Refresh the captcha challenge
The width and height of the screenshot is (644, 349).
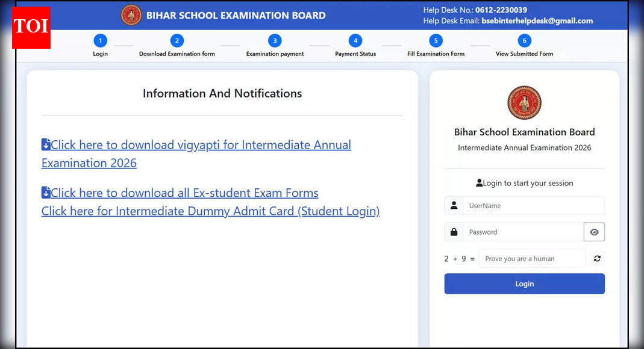point(597,258)
